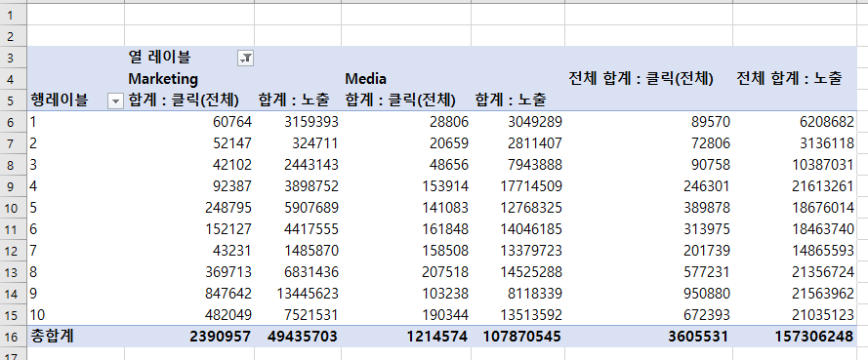Select grand total cell 107870545
The width and height of the screenshot is (868, 360).
(518, 337)
